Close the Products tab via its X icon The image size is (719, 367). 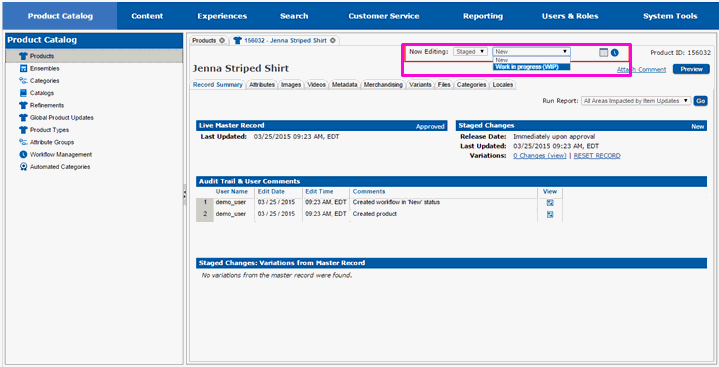click(x=222, y=40)
